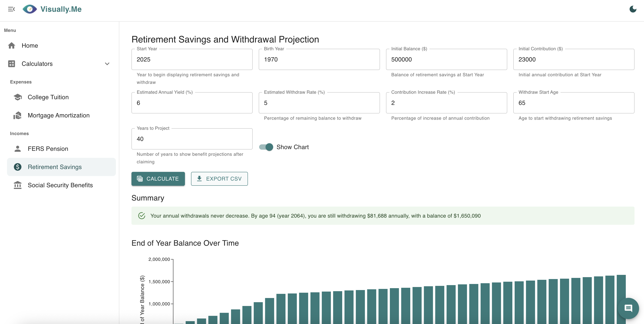Open the chat bubble widget

(x=628, y=308)
